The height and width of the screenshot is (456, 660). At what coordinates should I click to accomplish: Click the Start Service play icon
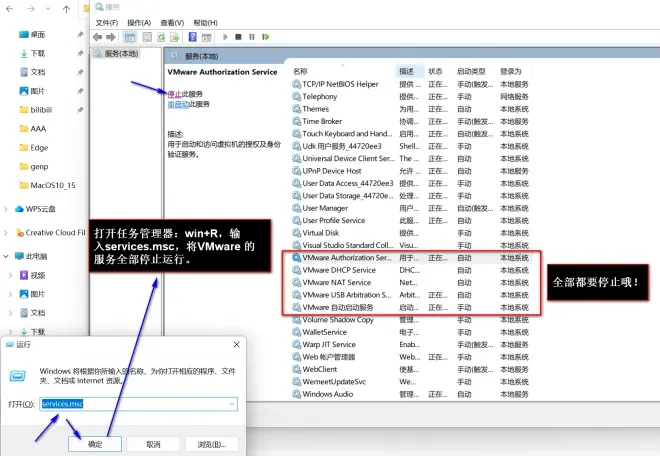coord(225,37)
